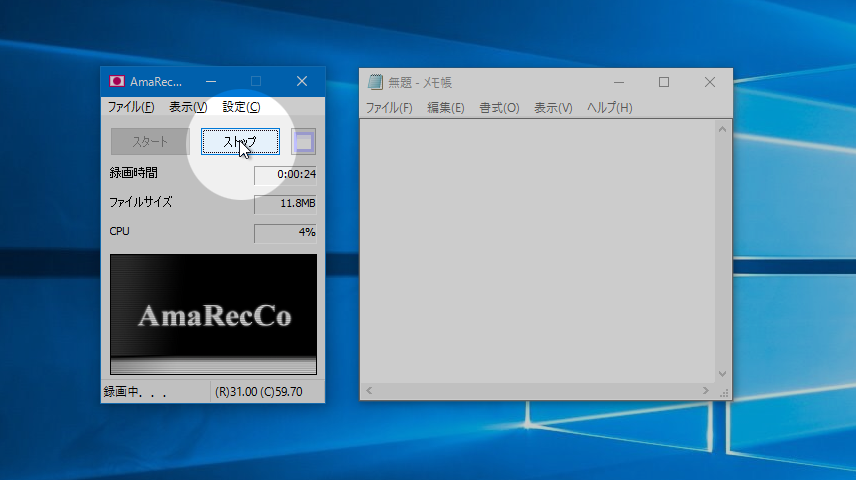Open ファイル(F) menu in Notepad
The image size is (856, 480).
pyautogui.click(x=389, y=108)
